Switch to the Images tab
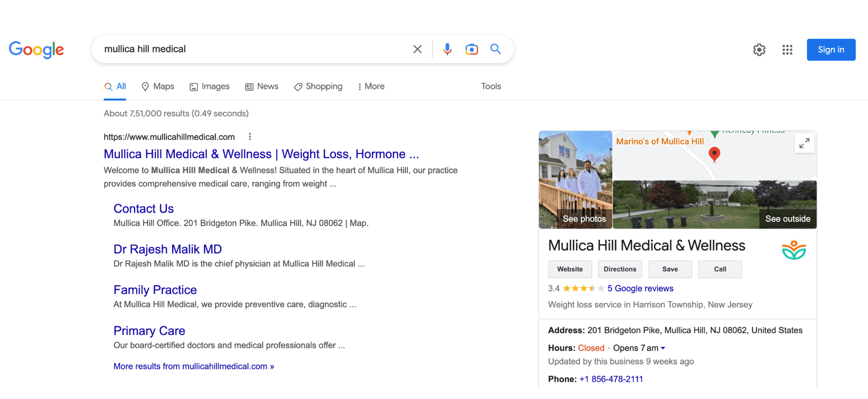Image resolution: width=868 pixels, height=399 pixels. click(209, 86)
